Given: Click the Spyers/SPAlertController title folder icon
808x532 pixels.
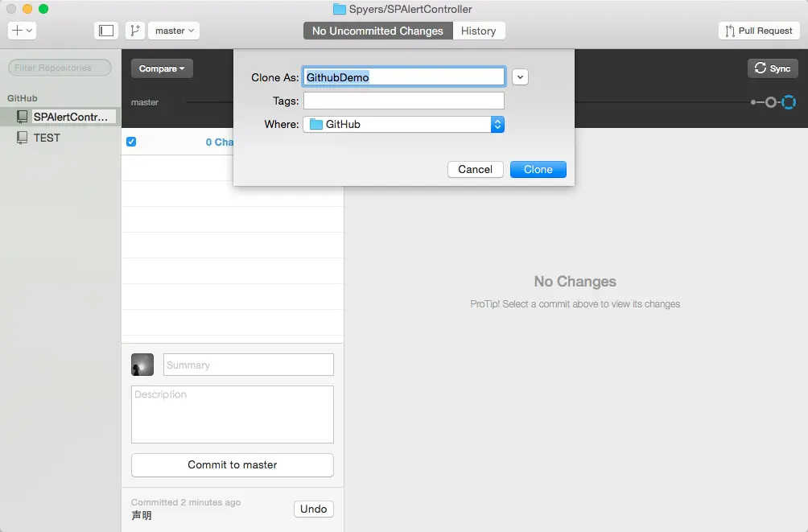Looking at the screenshot, I should [x=339, y=9].
